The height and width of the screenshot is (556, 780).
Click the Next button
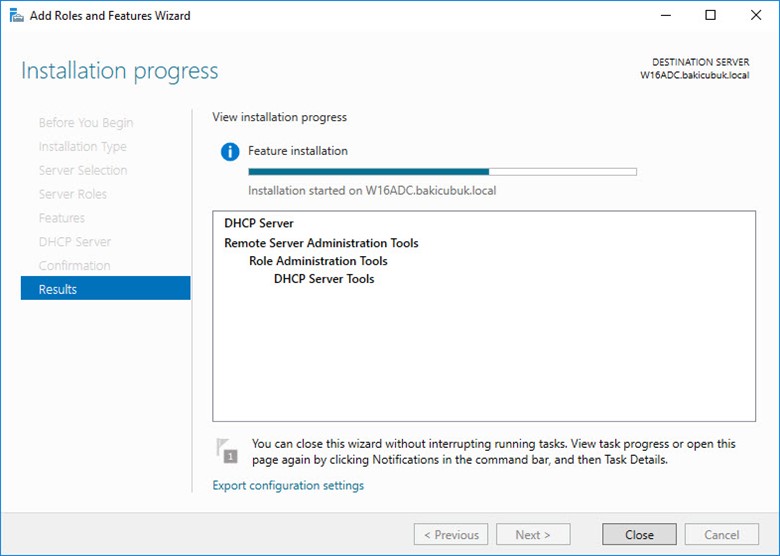pyautogui.click(x=535, y=535)
